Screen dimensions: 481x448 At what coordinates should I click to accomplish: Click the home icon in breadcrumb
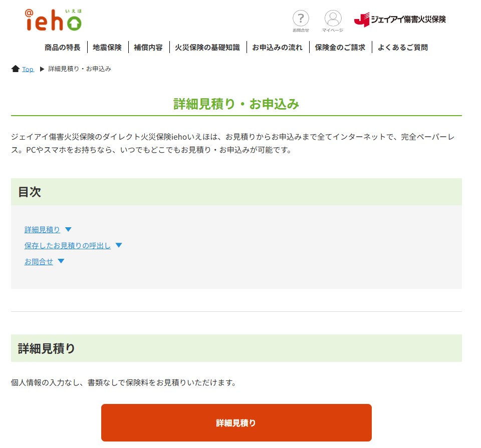[x=16, y=69]
